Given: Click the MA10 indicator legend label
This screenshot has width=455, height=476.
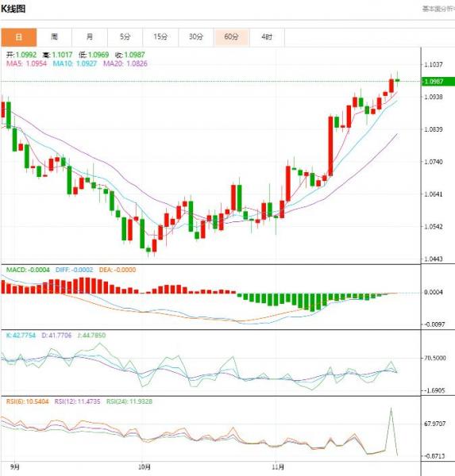Looking at the screenshot, I should click(x=75, y=63).
